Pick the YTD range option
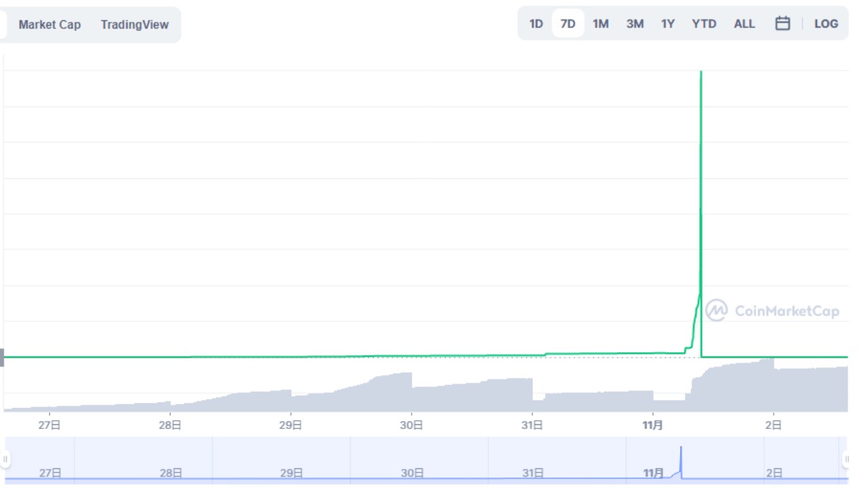 click(x=704, y=24)
